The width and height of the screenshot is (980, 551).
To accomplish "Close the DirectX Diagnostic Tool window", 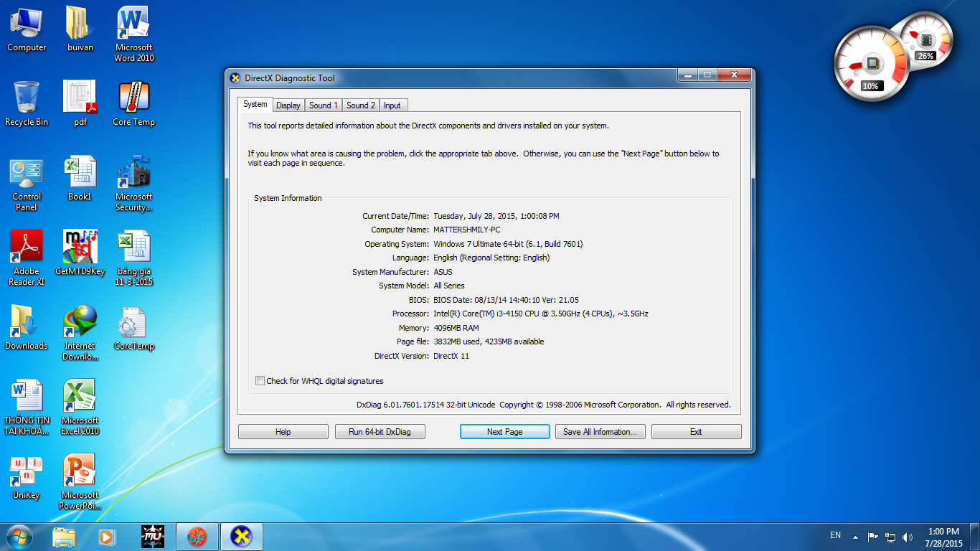I will coord(733,75).
